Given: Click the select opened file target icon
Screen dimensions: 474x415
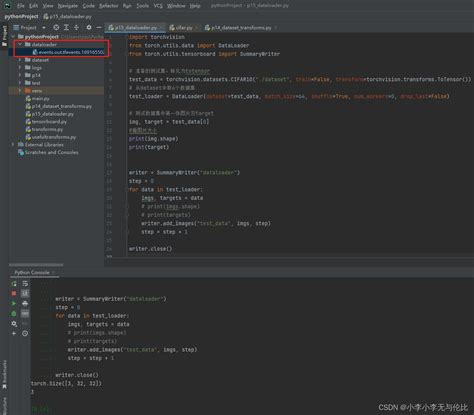Looking at the screenshot, I should tap(56, 27).
